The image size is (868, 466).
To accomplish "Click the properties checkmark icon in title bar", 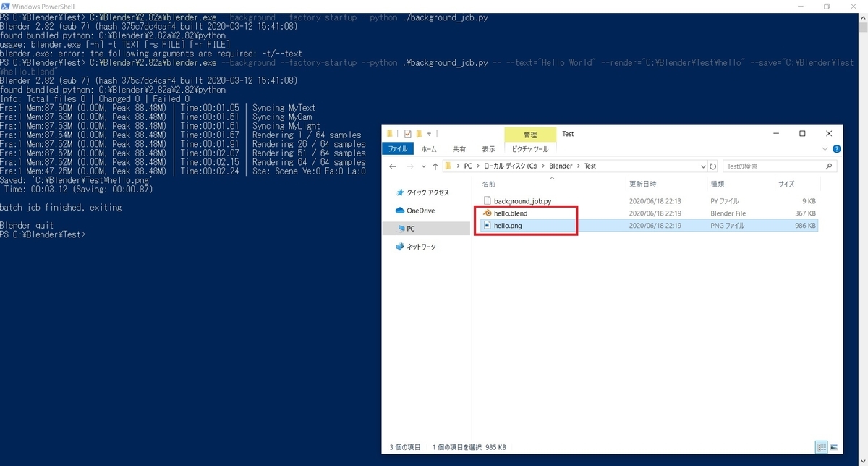I will [408, 134].
